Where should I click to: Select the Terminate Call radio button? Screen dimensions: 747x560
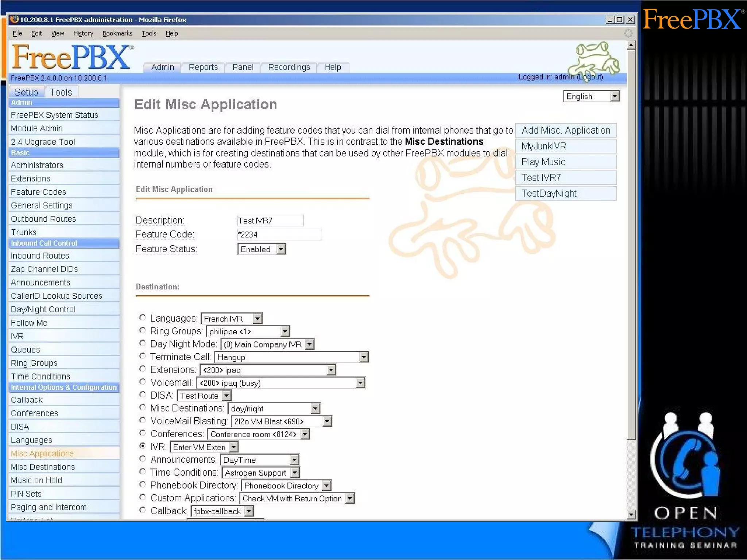(143, 356)
